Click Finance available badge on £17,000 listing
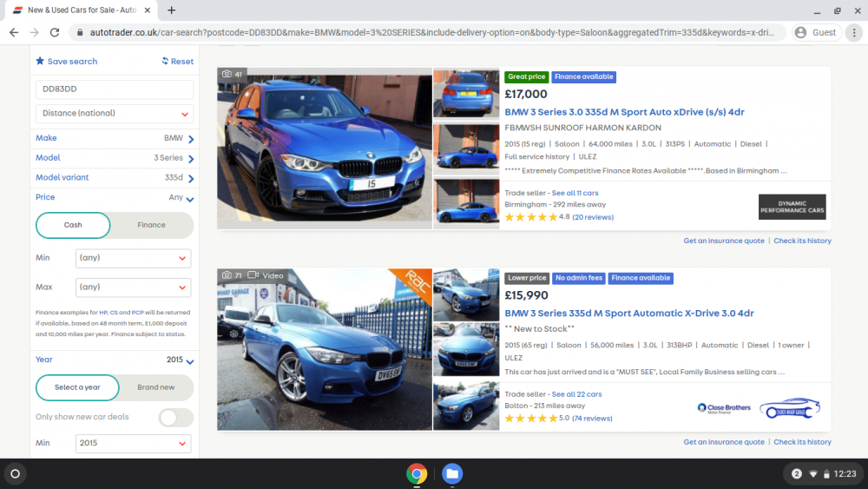The width and height of the screenshot is (868, 489). tap(584, 77)
